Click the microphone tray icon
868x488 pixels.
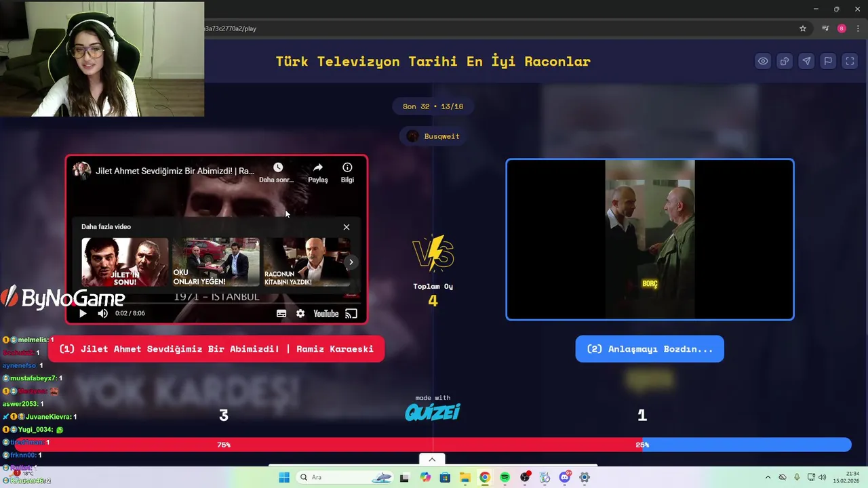pyautogui.click(x=797, y=477)
